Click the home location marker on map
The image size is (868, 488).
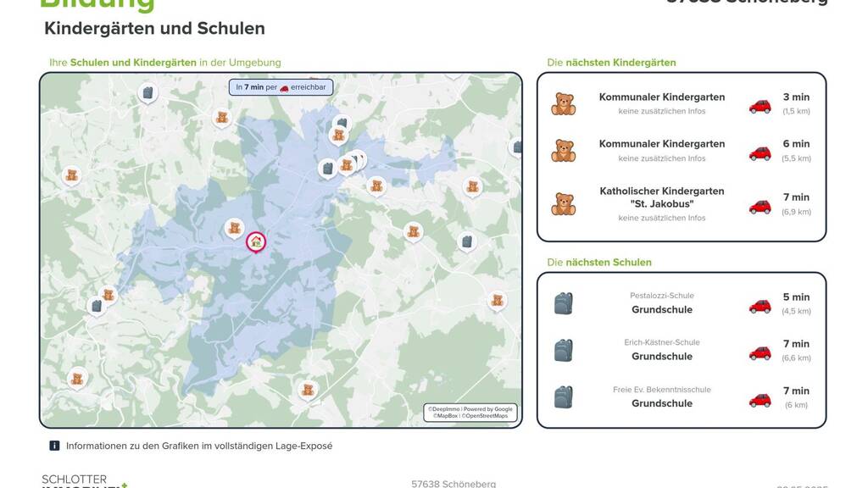(x=255, y=242)
